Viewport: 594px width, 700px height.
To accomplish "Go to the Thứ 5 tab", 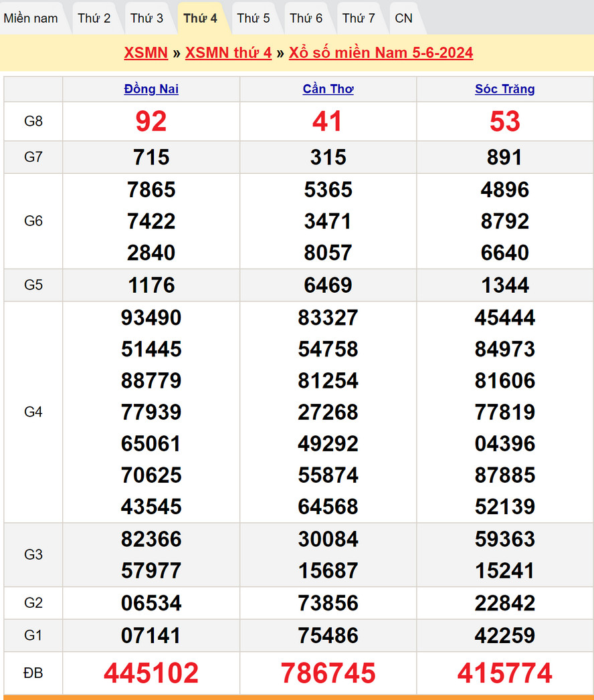I will tap(254, 18).
